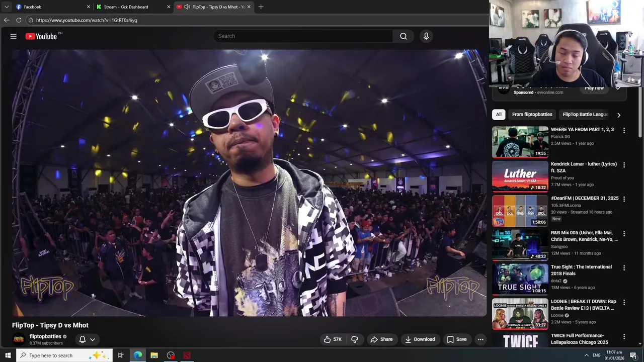Download the video
644x362 pixels.
point(420,339)
